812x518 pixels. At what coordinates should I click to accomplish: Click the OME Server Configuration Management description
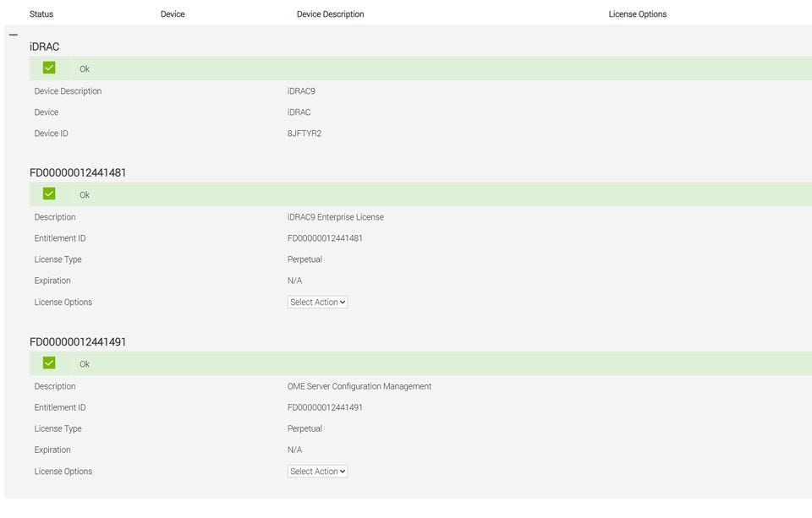click(359, 386)
